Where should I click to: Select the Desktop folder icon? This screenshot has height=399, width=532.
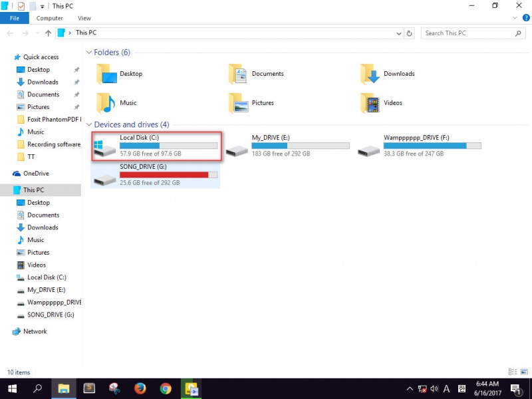[x=106, y=74]
